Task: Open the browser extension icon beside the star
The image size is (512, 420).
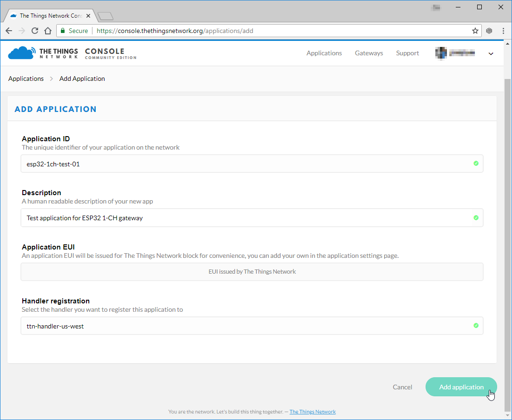Action: click(489, 31)
